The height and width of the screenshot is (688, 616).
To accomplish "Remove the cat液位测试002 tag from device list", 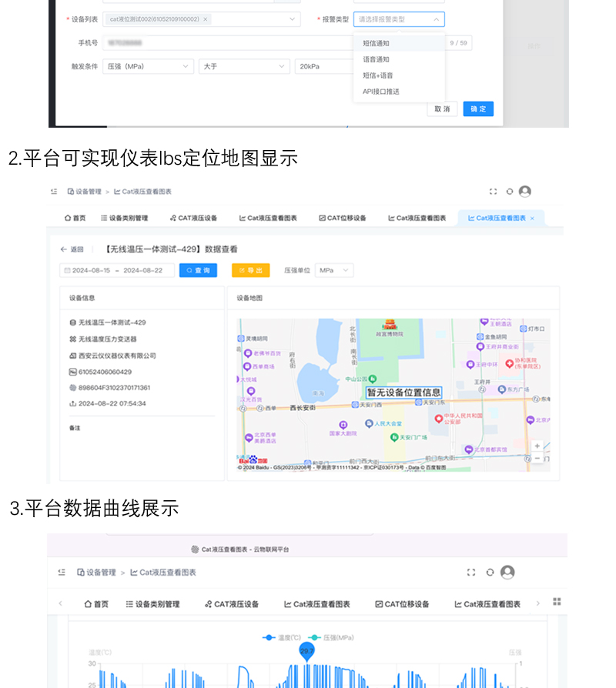I will pos(206,19).
